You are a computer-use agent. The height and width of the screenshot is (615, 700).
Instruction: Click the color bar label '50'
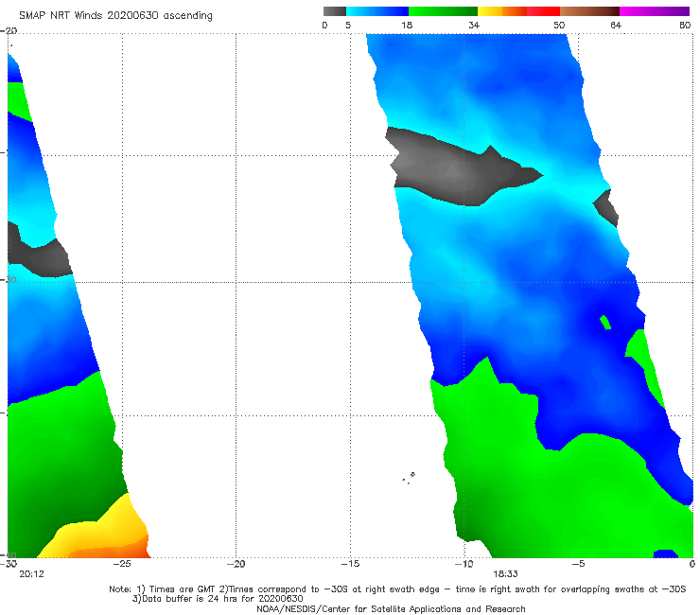click(x=559, y=25)
